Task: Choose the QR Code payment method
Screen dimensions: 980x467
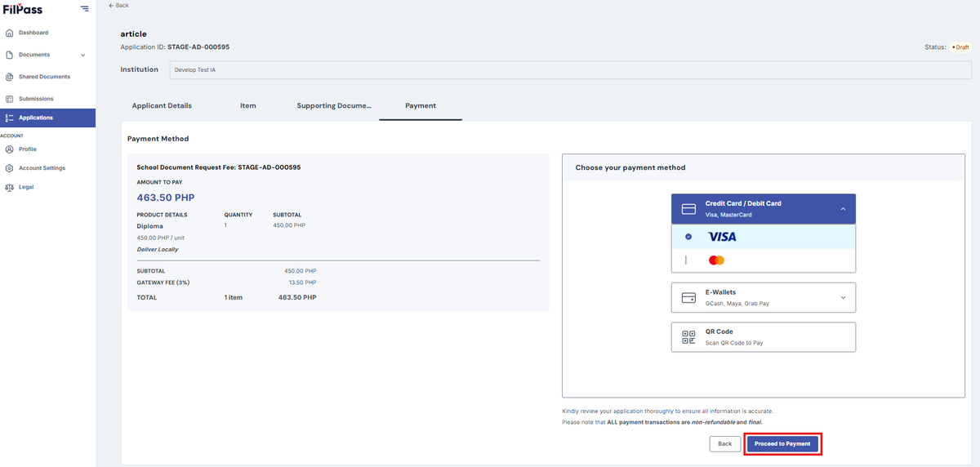Action: tap(764, 336)
